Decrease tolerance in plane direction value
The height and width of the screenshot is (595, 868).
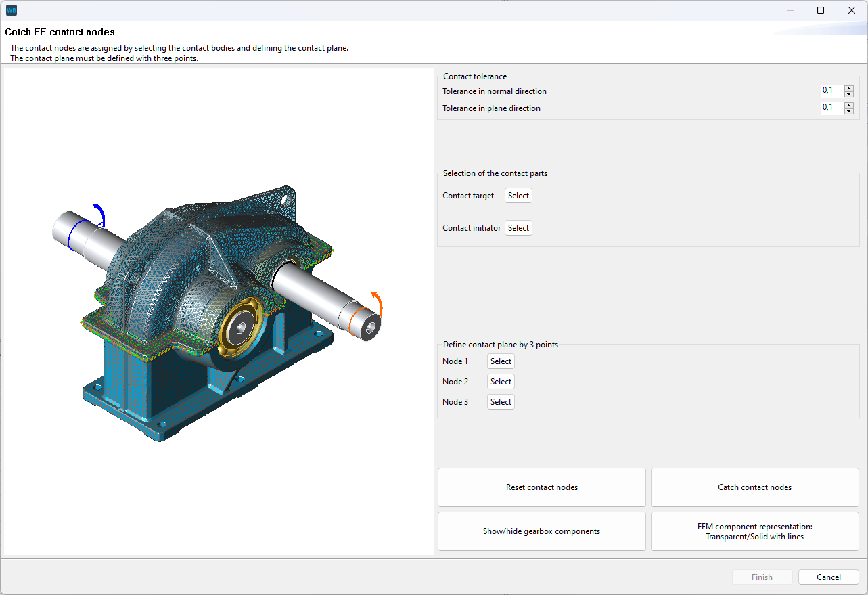[848, 112]
